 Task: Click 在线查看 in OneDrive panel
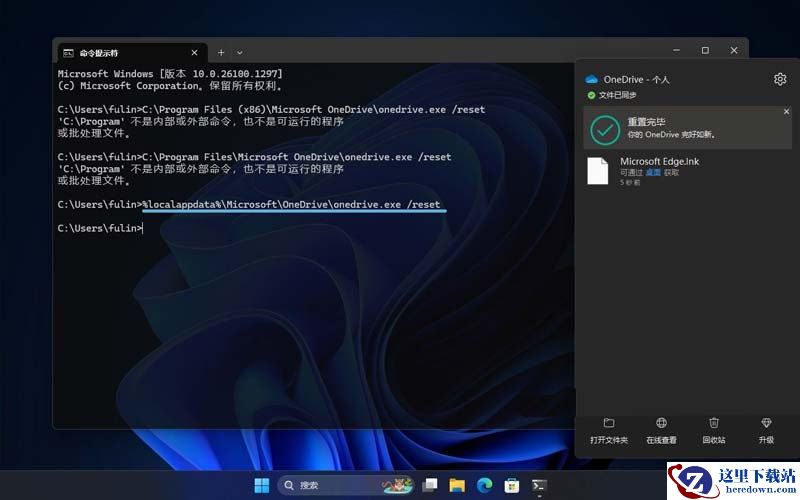coord(661,431)
